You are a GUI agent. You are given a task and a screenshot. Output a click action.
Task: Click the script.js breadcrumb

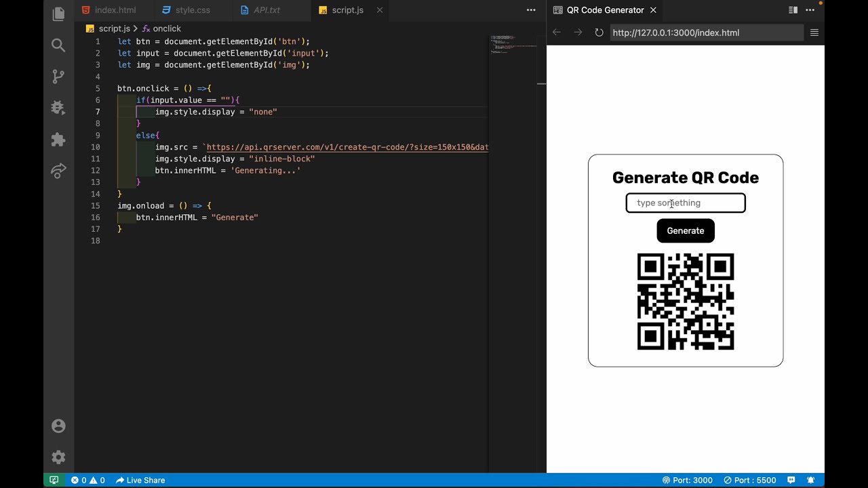114,28
